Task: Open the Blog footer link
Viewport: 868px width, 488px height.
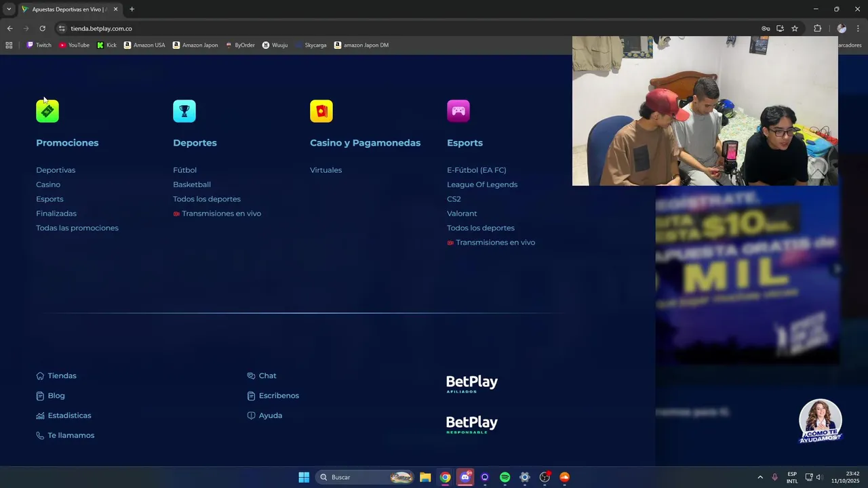Action: [x=51, y=396]
